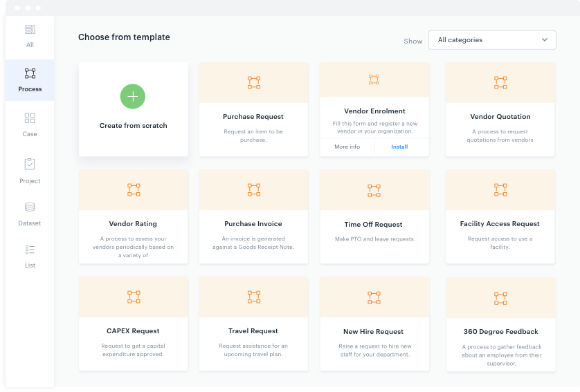Click the dropdown chevron in category filter

tap(544, 40)
